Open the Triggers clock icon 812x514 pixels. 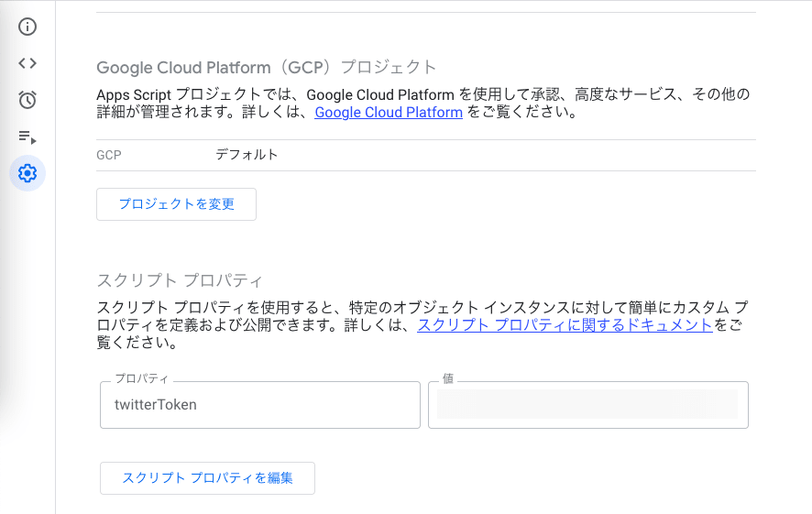pyautogui.click(x=27, y=100)
